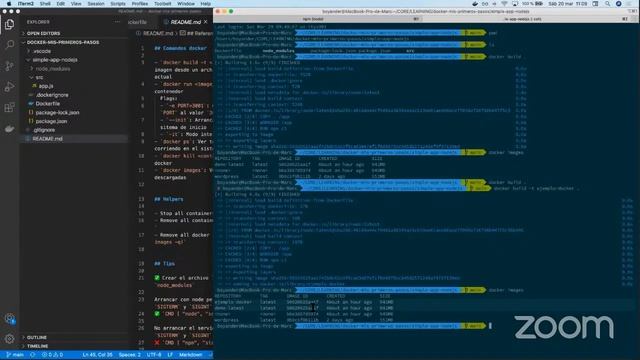Open the Window menu
640x360 pixels.
coord(186,4)
